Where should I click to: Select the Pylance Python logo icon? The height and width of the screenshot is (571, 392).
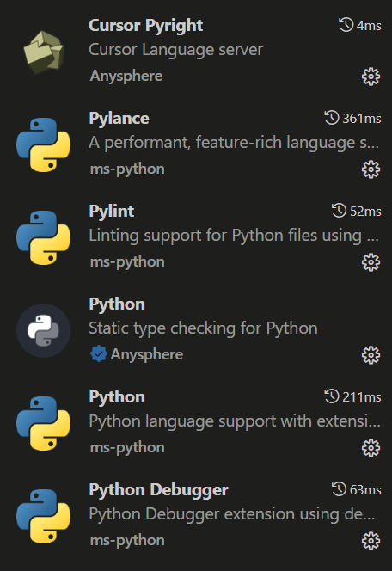[x=44, y=145]
